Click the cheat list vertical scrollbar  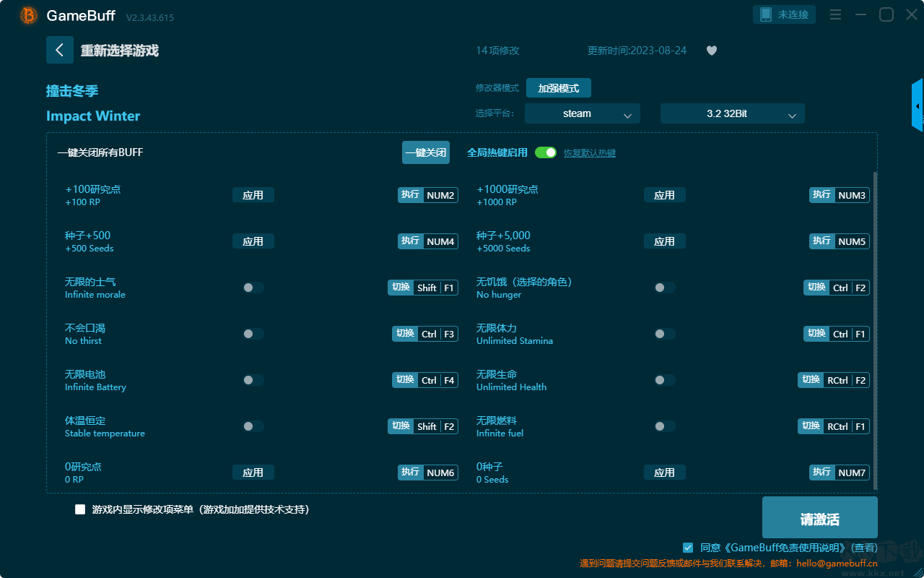(876, 325)
